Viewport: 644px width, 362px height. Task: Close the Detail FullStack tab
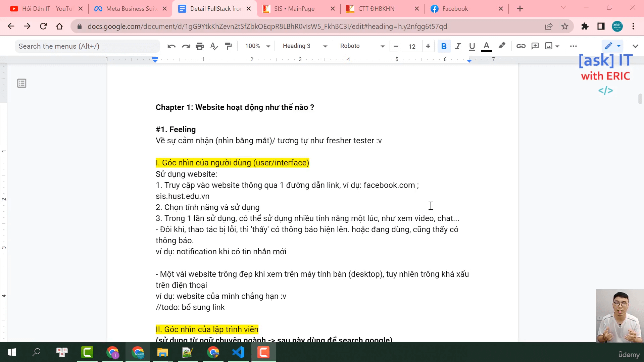pos(249,9)
